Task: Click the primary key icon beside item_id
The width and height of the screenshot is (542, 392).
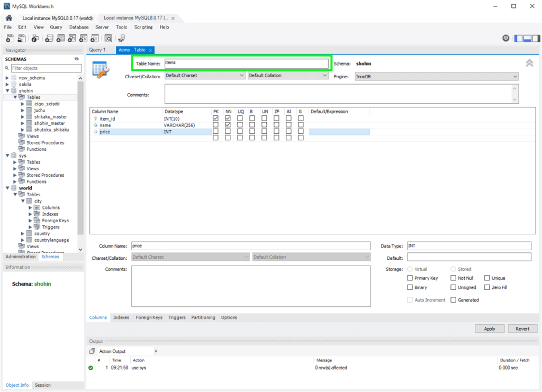Action: coord(95,118)
